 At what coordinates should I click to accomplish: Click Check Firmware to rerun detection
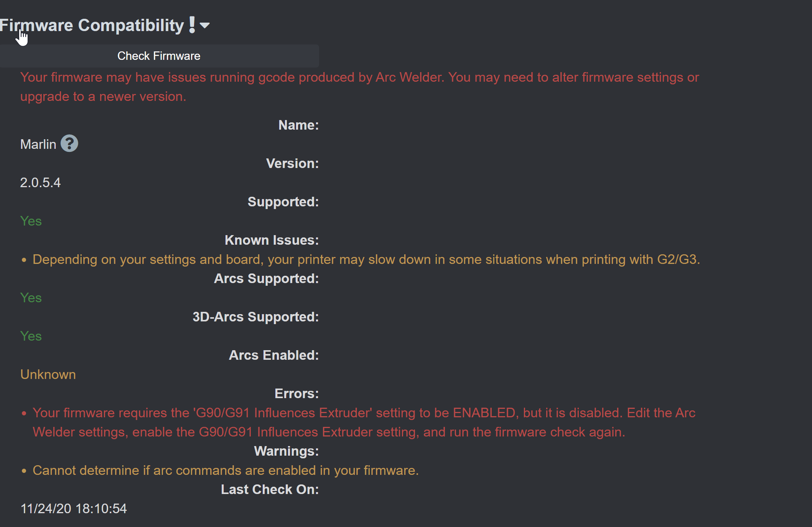(159, 56)
